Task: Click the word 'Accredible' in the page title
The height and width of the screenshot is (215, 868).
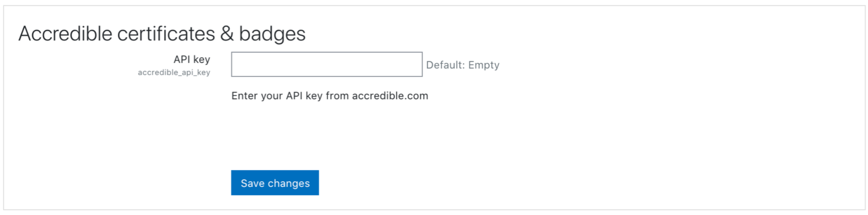Action: (65, 34)
